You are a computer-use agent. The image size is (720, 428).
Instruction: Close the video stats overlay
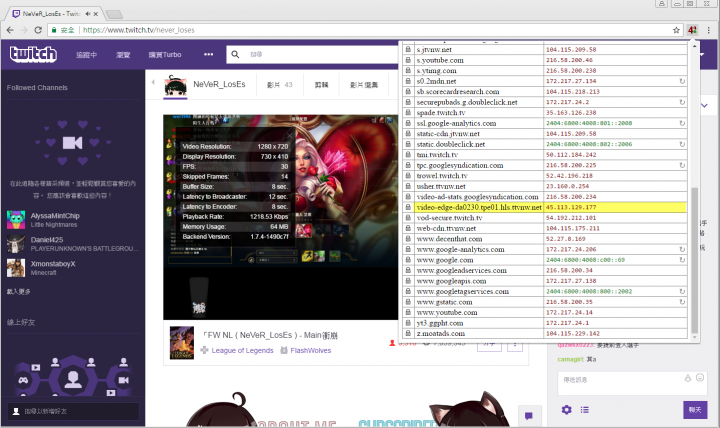pos(289,135)
